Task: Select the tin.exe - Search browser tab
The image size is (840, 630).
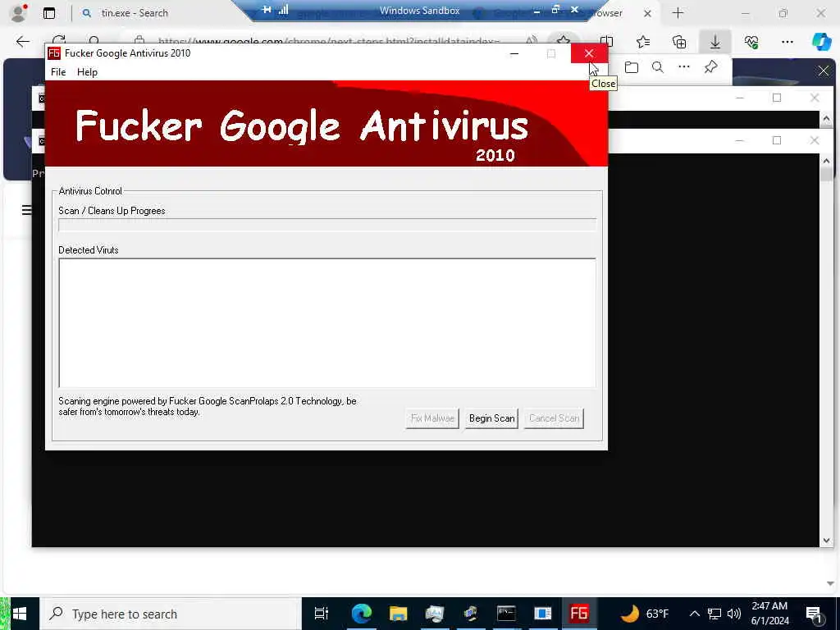Action: pyautogui.click(x=134, y=13)
